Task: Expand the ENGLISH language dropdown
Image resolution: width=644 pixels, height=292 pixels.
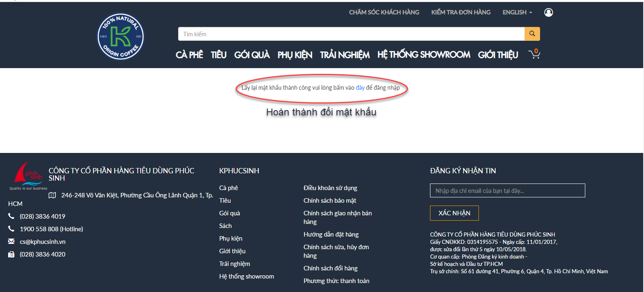Action: click(x=517, y=13)
